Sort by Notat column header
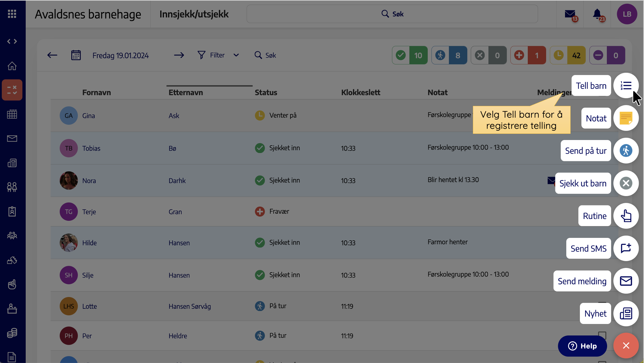Image resolution: width=644 pixels, height=363 pixels. (x=438, y=92)
